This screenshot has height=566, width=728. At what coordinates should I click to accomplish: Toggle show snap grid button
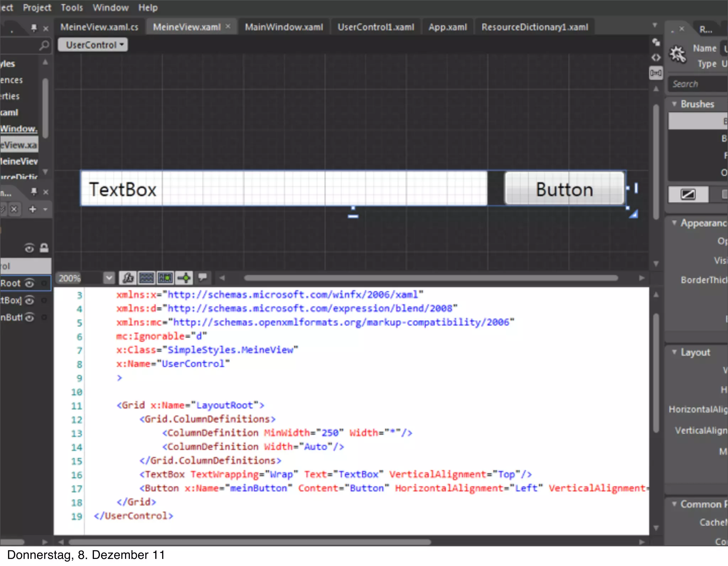tap(146, 278)
